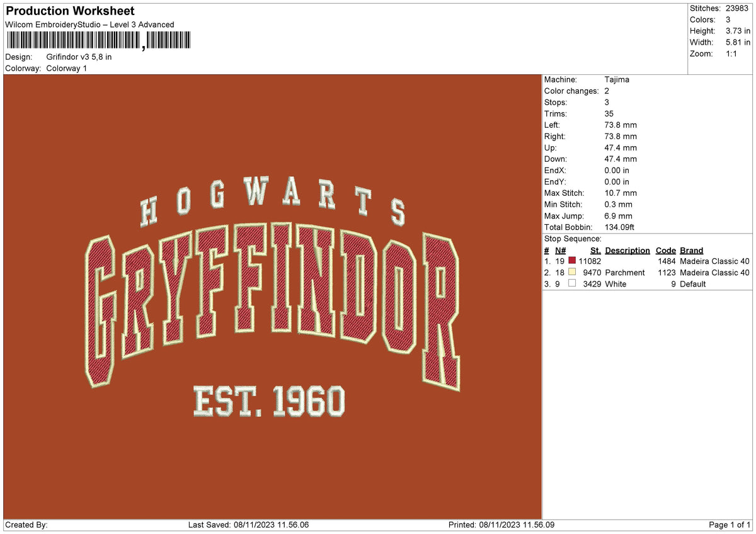Click the 'Code' column header

tap(666, 250)
